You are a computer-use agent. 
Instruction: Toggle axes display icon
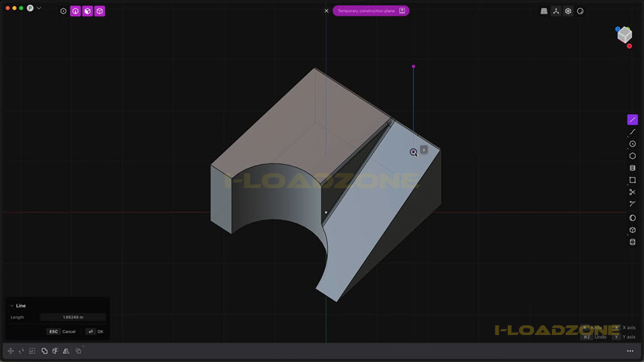[556, 11]
